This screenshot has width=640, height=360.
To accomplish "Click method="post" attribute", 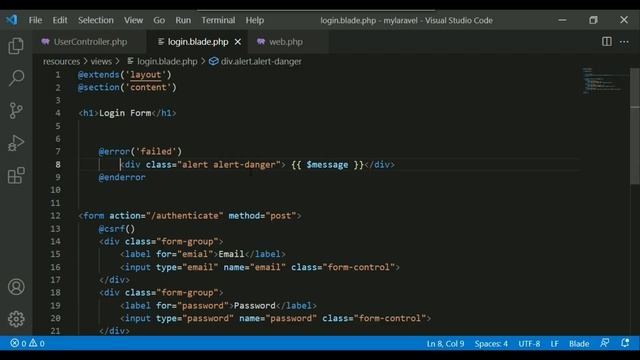I will [x=262, y=216].
